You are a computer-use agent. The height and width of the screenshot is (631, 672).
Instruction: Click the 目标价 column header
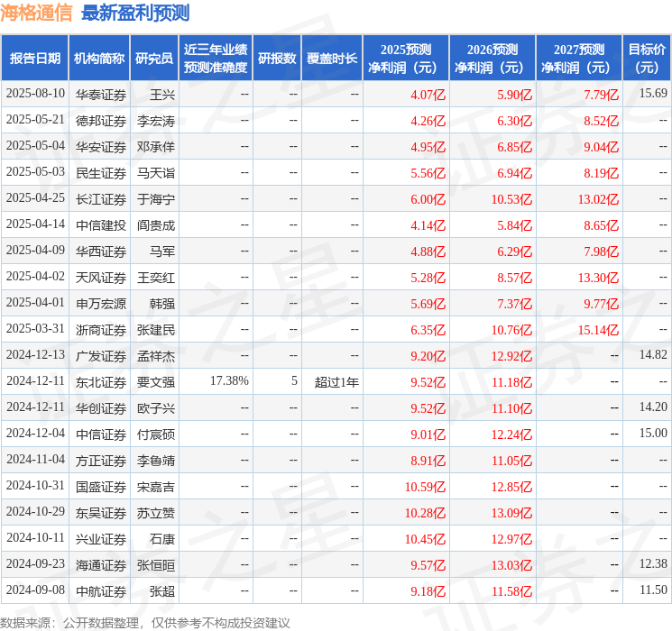[x=646, y=59]
